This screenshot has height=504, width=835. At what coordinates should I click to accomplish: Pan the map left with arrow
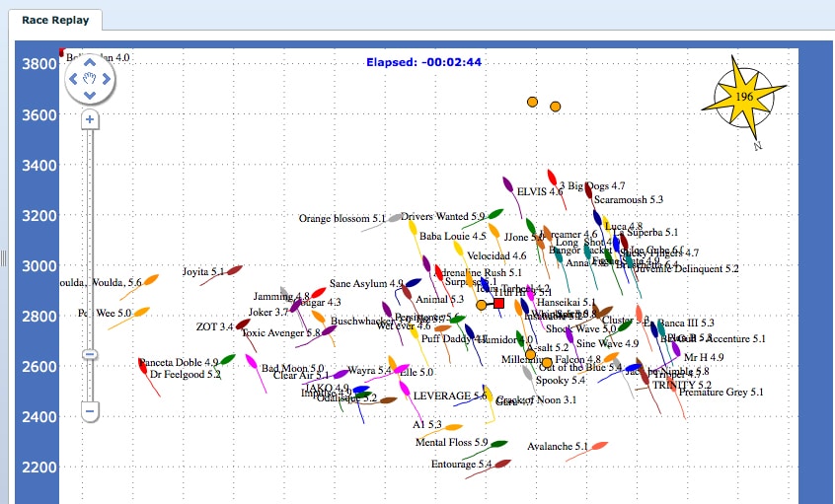72,77
